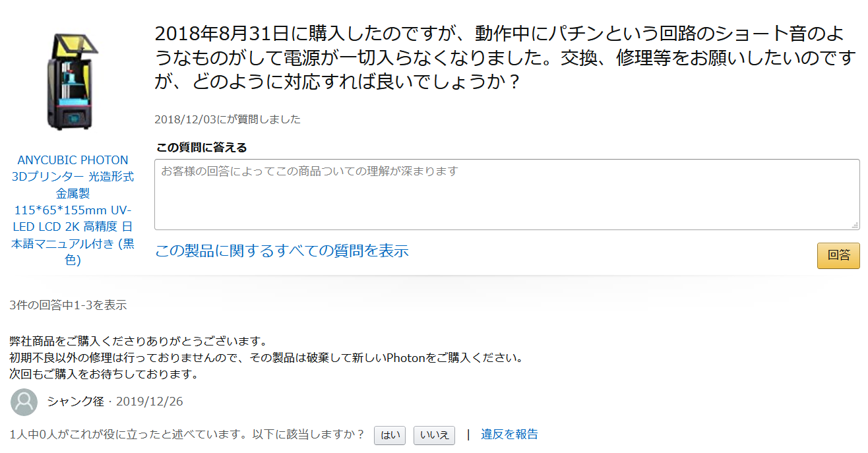The width and height of the screenshot is (868, 453).
Task: Click the 2018/12/03 question date text
Action: click(228, 119)
